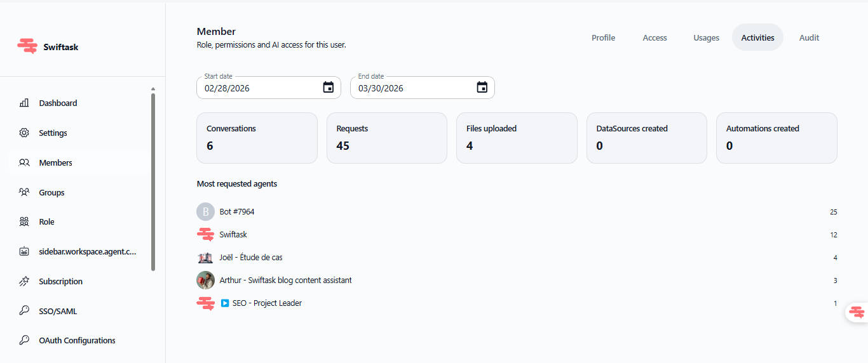Image resolution: width=868 pixels, height=363 pixels.
Task: Open the floating Swiftask chat widget
Action: coord(857,312)
